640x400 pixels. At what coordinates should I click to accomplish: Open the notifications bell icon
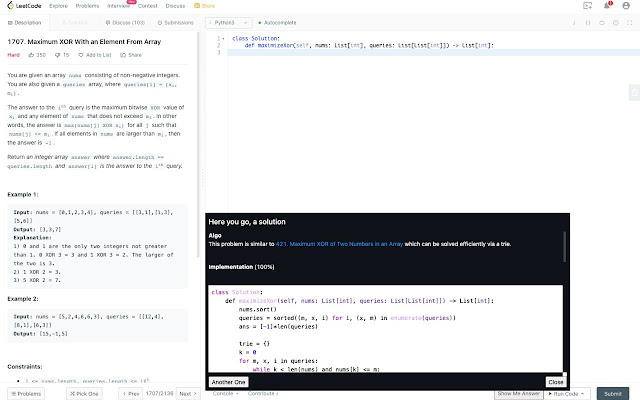coord(607,5)
